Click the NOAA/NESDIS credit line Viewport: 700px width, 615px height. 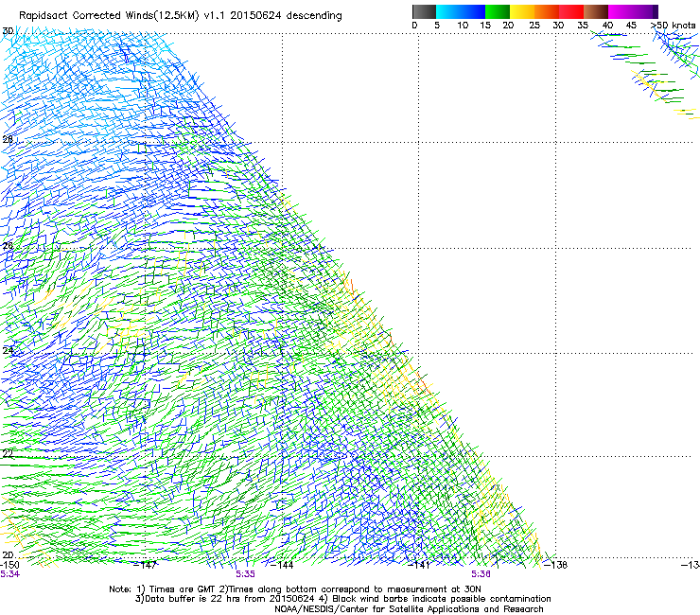click(x=409, y=609)
